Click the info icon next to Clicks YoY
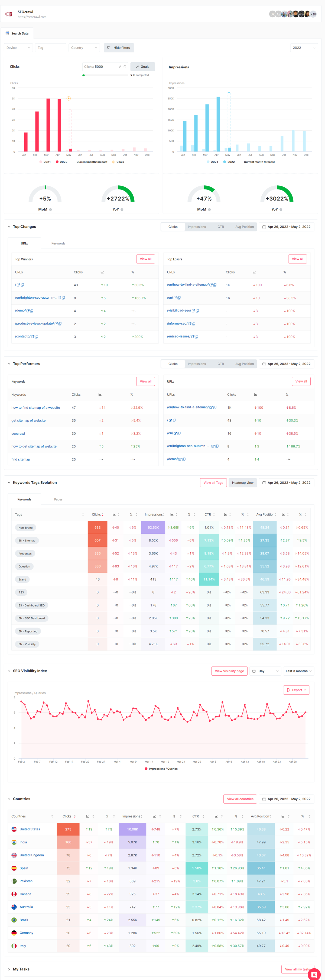325x980 pixels. coord(122,209)
